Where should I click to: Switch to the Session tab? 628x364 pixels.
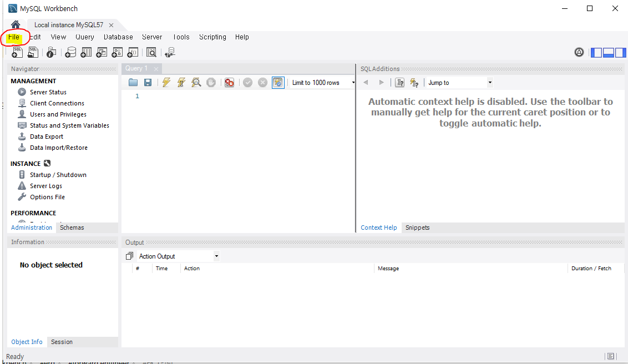62,342
